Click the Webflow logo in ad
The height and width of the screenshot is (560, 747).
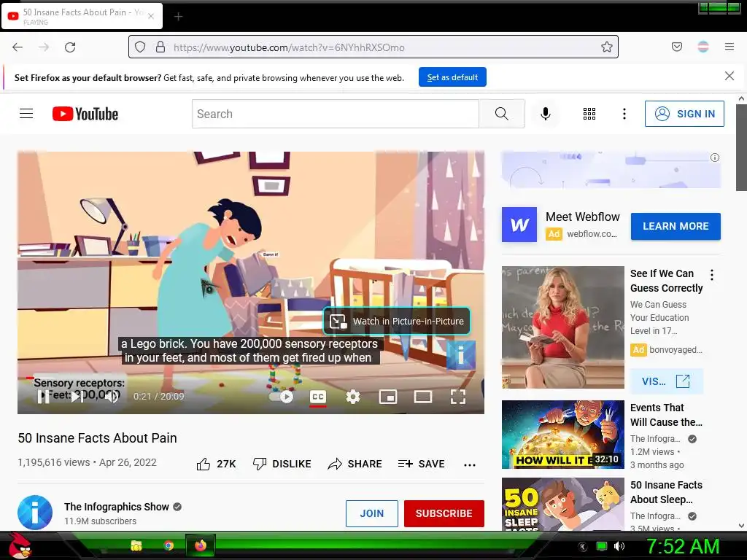[519, 225]
